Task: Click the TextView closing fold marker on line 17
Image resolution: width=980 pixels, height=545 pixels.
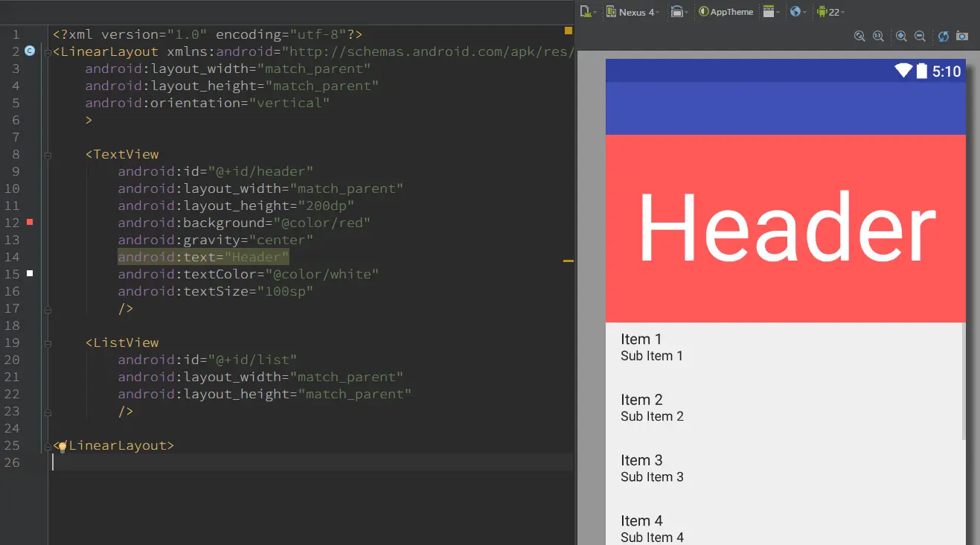Action: pos(48,308)
